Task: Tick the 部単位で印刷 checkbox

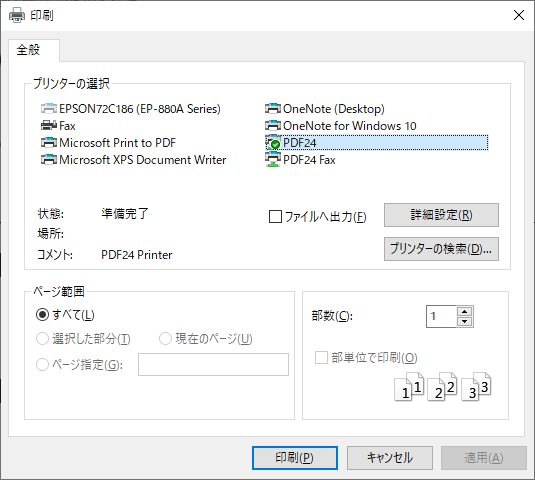Action: 321,358
